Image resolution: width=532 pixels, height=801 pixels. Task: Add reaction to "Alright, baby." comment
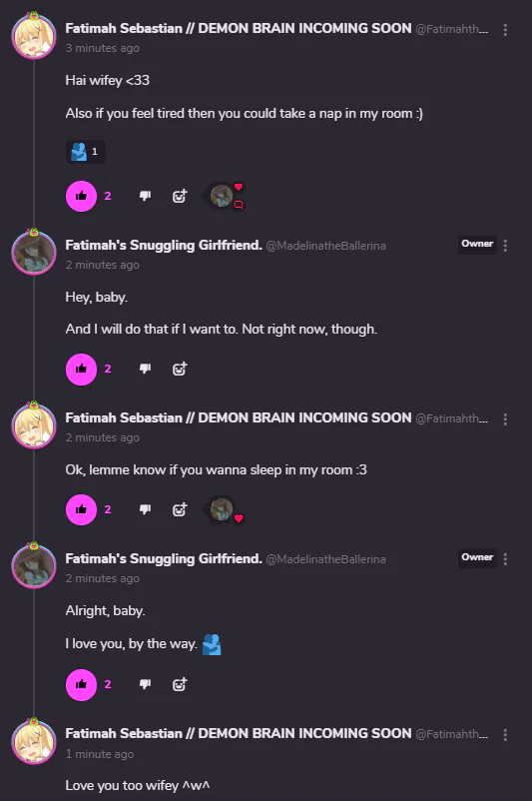[x=180, y=684]
